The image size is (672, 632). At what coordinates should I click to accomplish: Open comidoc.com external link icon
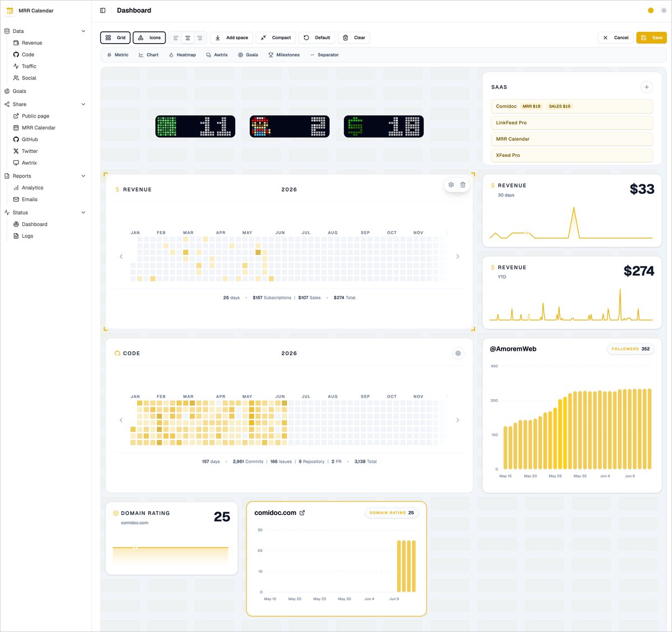pyautogui.click(x=302, y=513)
